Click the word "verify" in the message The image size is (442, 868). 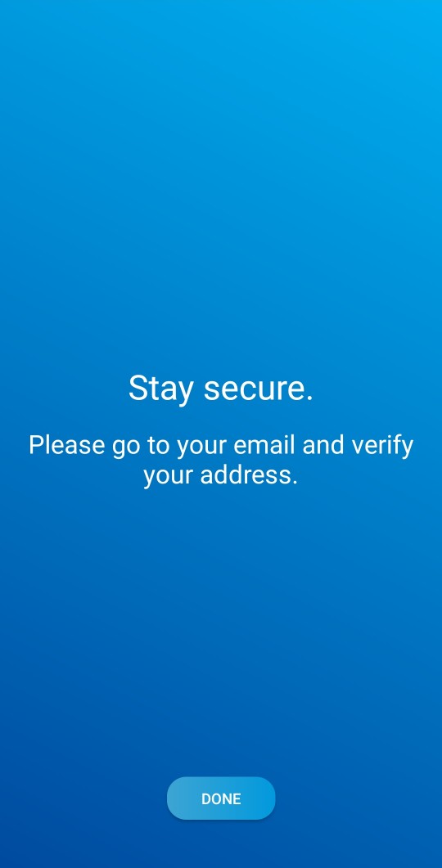click(383, 447)
